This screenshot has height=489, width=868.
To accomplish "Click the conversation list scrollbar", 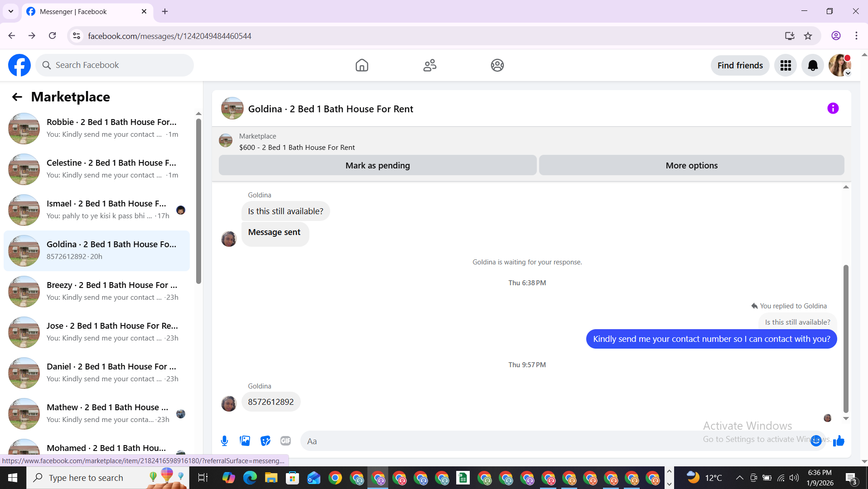I will (198, 201).
